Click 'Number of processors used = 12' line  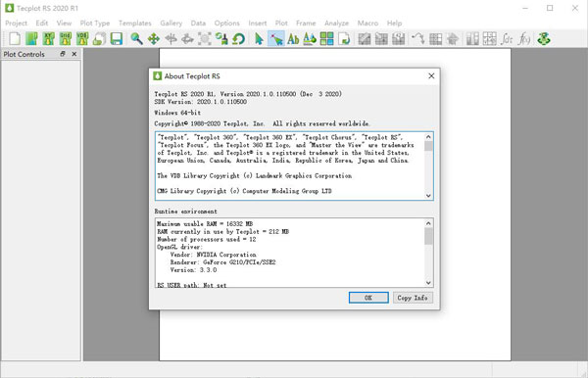(207, 239)
